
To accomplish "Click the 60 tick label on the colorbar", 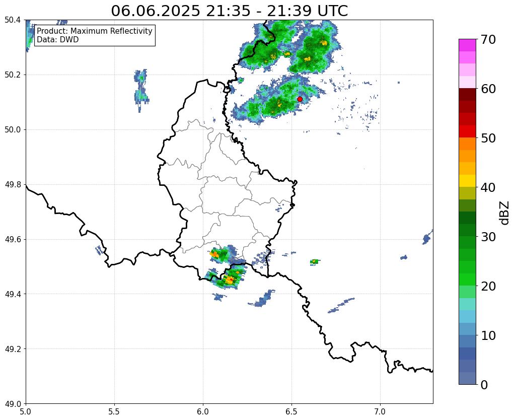I will coord(488,89).
